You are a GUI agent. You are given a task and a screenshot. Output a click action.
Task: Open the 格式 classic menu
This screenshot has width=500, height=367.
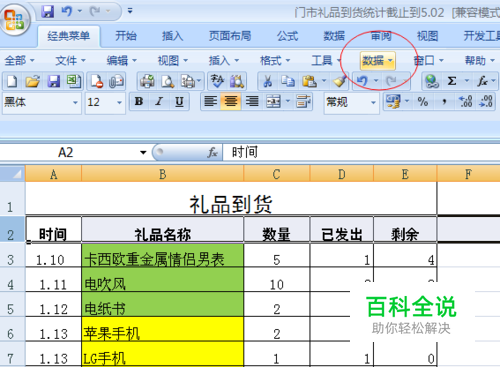point(275,61)
